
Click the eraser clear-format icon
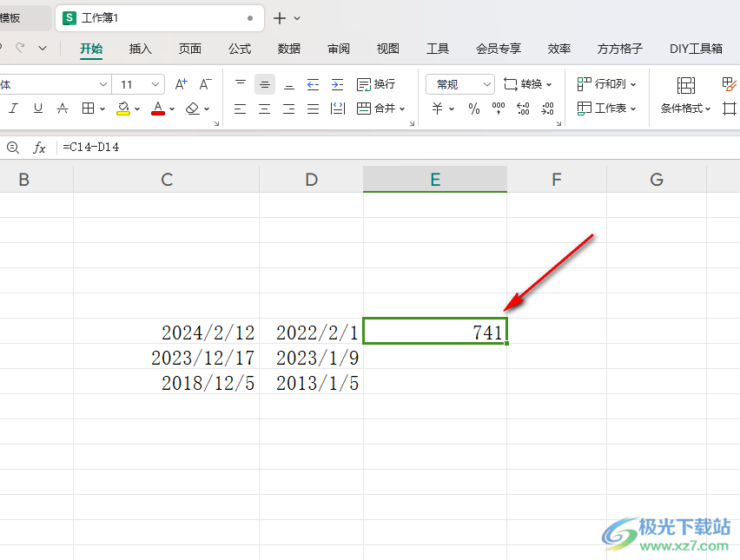coord(193,109)
